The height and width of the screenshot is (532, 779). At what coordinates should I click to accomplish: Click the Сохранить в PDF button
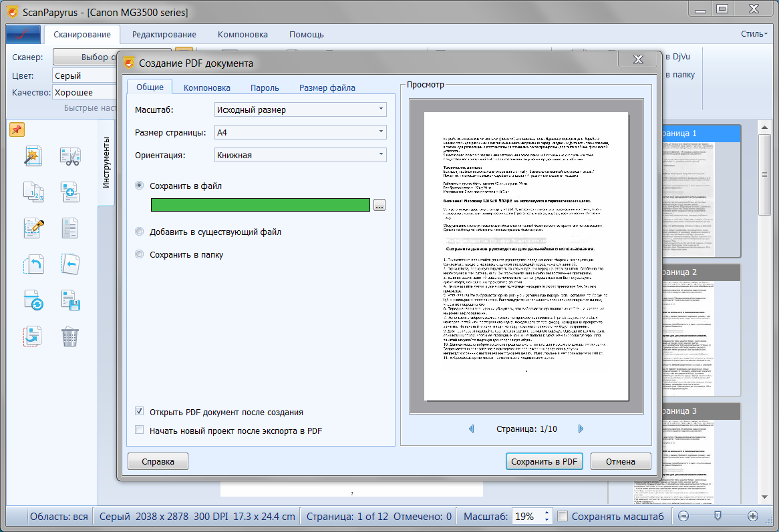point(544,461)
